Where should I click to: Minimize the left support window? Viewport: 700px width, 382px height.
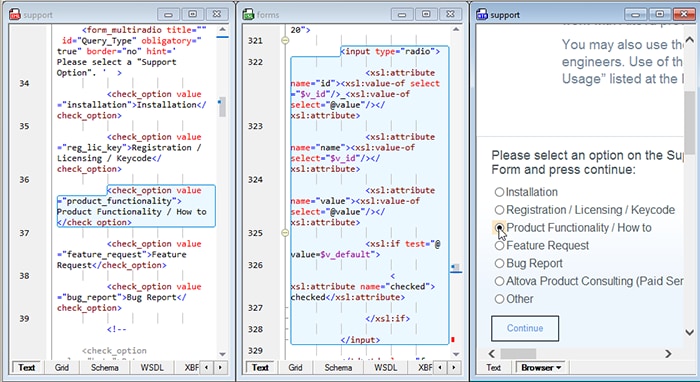[x=168, y=14]
